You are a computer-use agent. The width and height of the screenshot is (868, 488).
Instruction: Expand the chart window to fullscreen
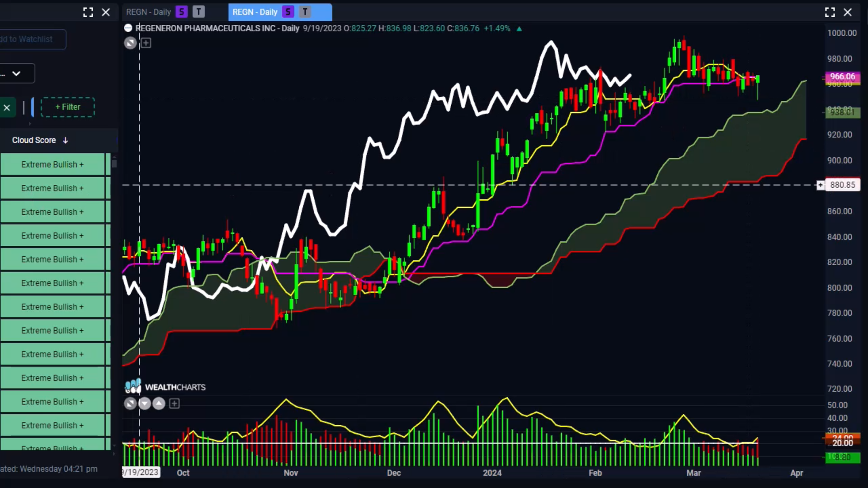[830, 12]
